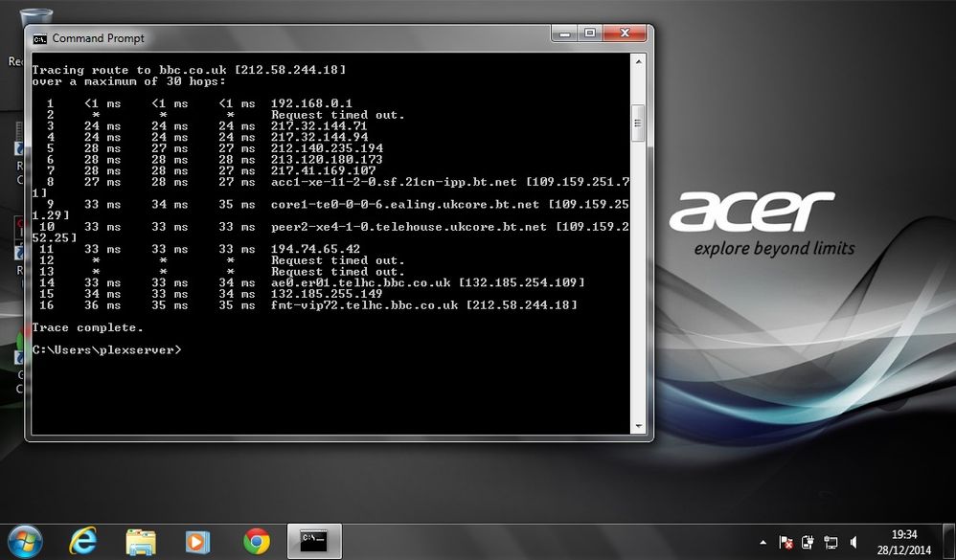
Task: Click the power plug tray icon
Action: (x=808, y=542)
